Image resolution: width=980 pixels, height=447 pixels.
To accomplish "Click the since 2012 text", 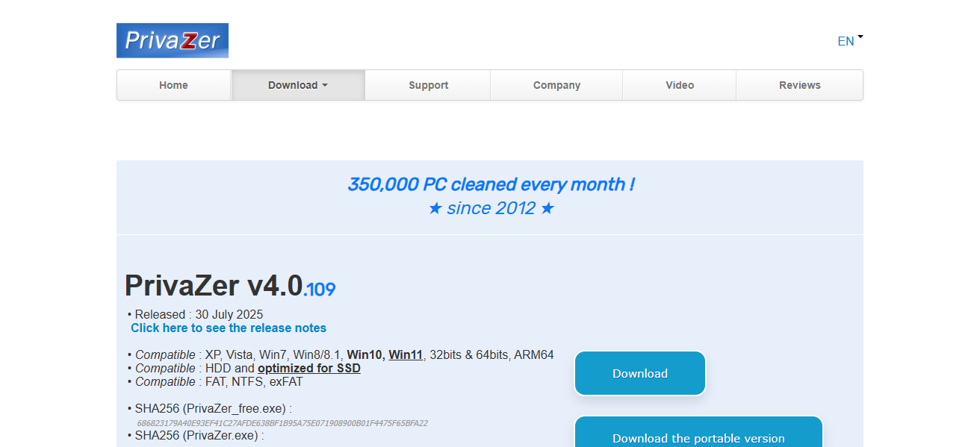I will [x=491, y=208].
